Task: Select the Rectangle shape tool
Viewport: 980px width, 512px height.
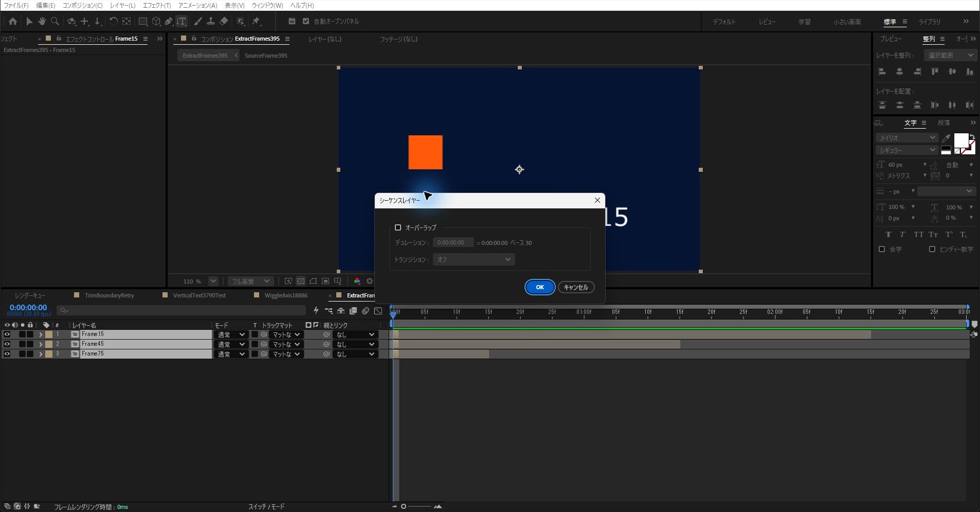Action: pos(143,21)
